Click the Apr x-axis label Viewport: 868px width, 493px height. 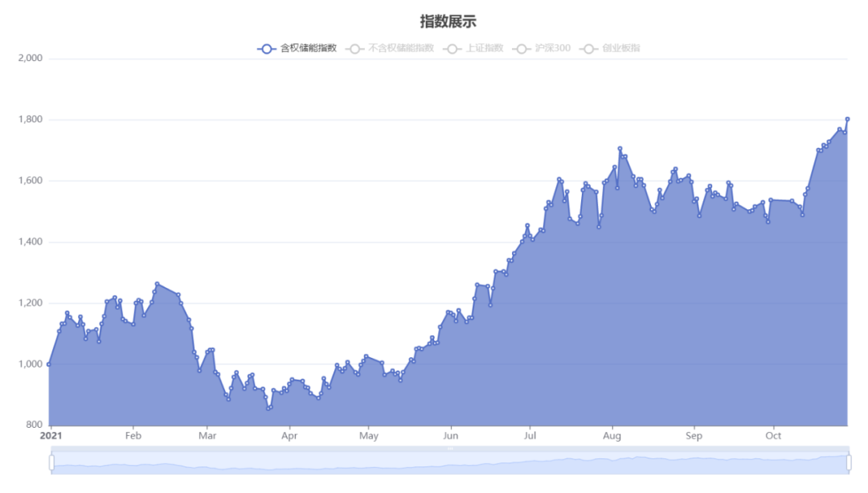tap(289, 436)
